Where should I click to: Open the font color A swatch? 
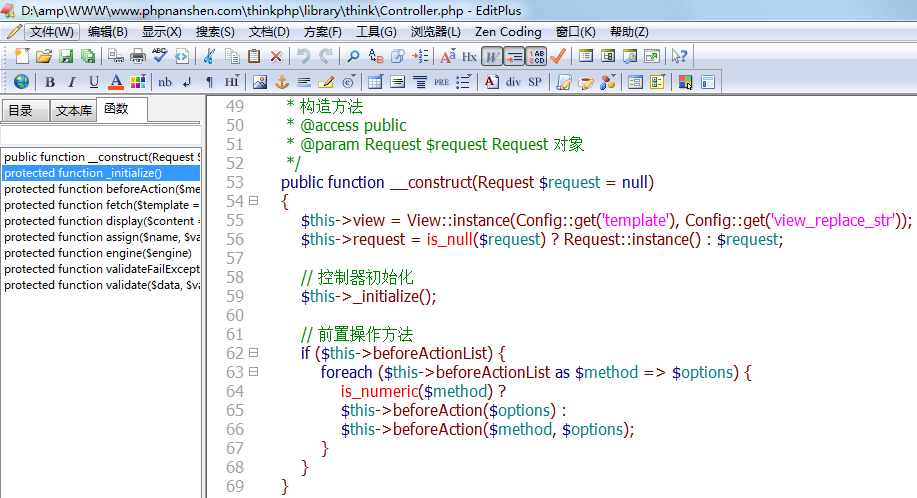(x=116, y=82)
